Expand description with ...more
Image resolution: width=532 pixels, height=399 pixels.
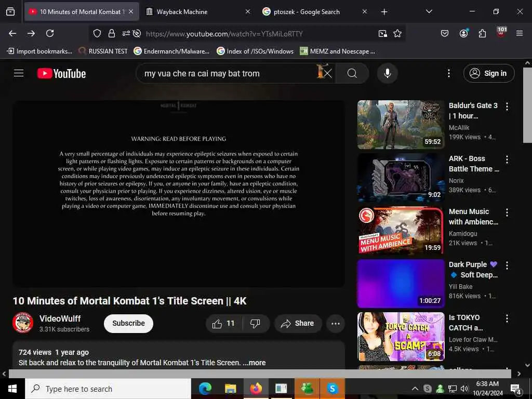pyautogui.click(x=254, y=363)
